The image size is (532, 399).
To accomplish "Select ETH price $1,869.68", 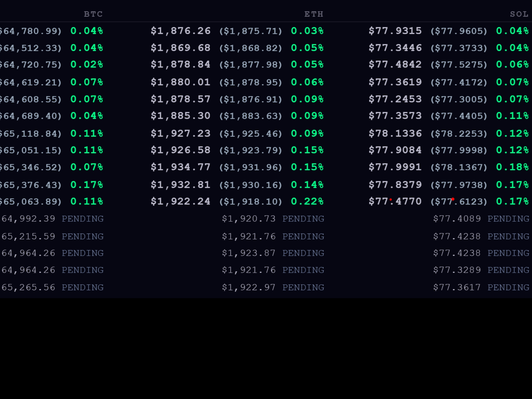I will click(181, 48).
